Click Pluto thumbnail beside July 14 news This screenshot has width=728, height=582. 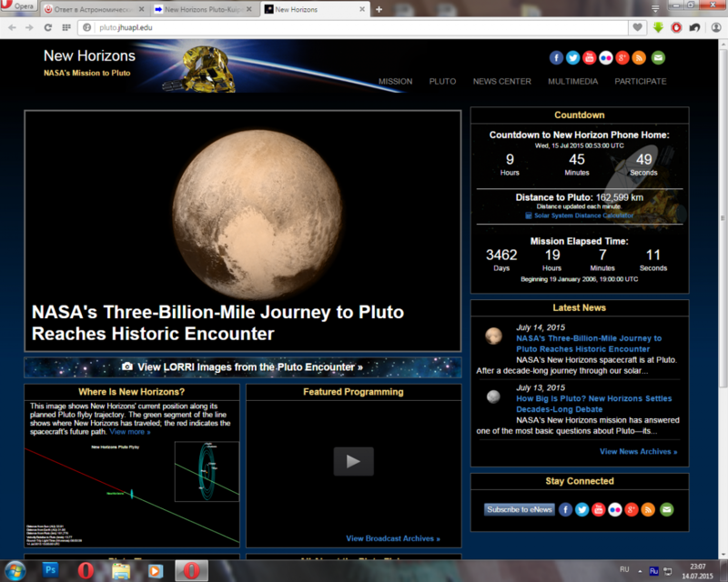click(493, 336)
